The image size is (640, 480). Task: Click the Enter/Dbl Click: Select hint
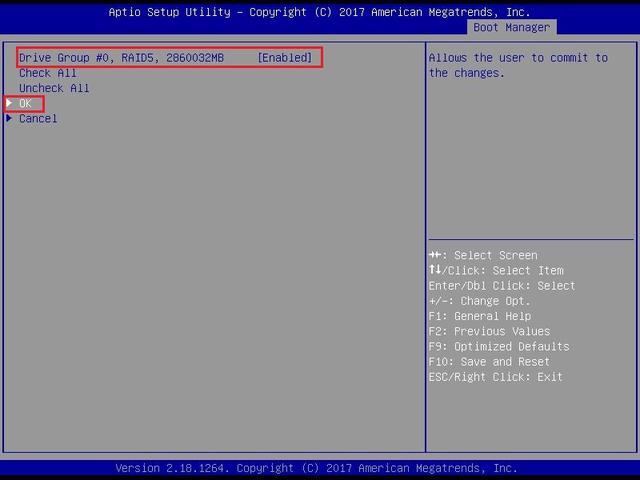(x=502, y=286)
